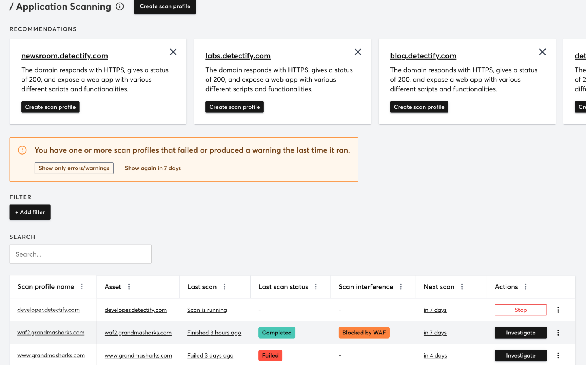
Task: Click the red Failed status badge
Action: click(x=270, y=355)
